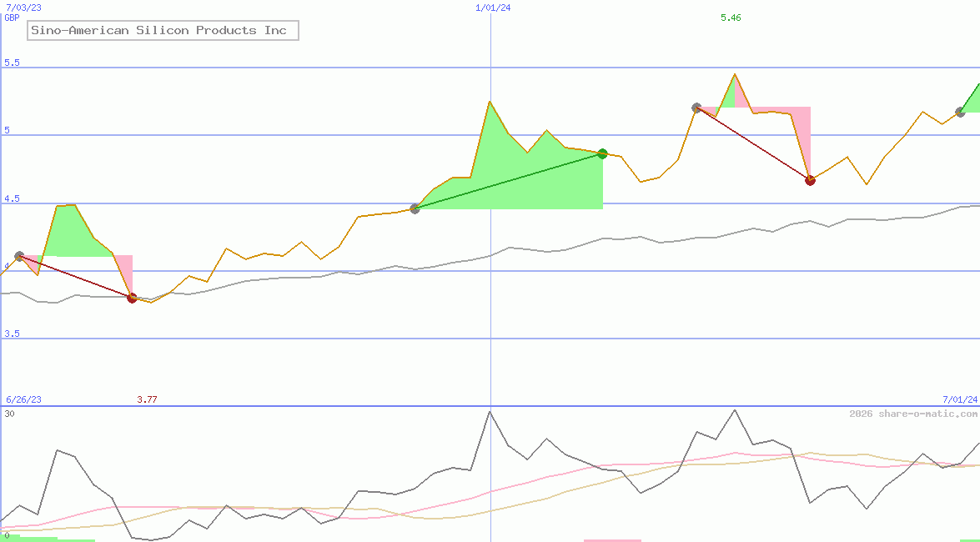
Task: Click the 4.5 price axis label
Action: click(x=12, y=198)
